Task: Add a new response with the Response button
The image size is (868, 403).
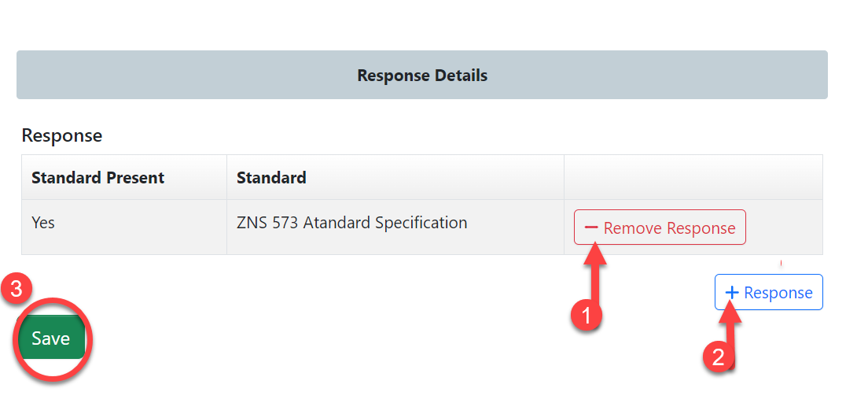Action: pos(768,293)
